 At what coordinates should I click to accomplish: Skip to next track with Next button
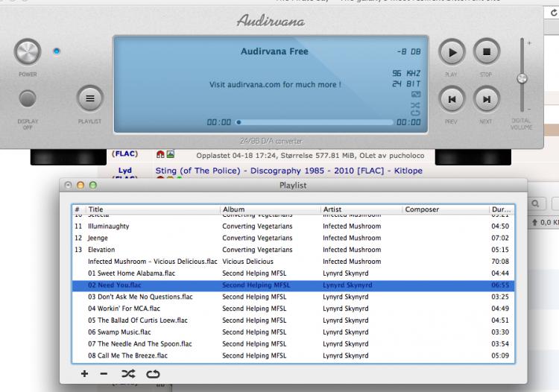tap(486, 98)
